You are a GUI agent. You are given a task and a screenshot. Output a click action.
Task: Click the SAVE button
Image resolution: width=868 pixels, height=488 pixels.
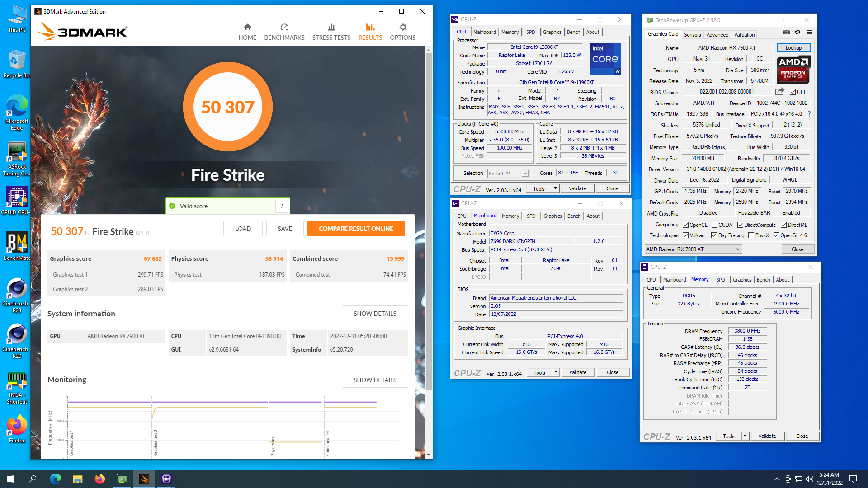(x=285, y=229)
